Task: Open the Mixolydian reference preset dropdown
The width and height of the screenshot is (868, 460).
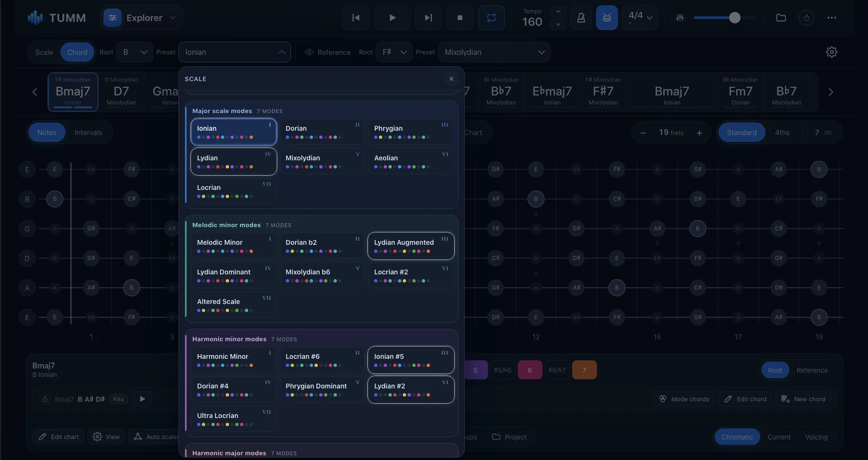Action: coord(494,52)
